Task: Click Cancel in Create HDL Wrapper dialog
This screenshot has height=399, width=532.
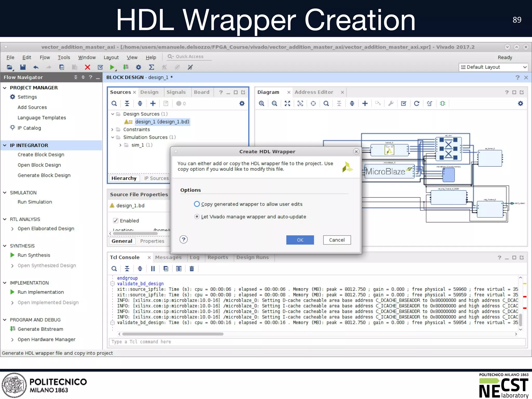Action: 337,240
